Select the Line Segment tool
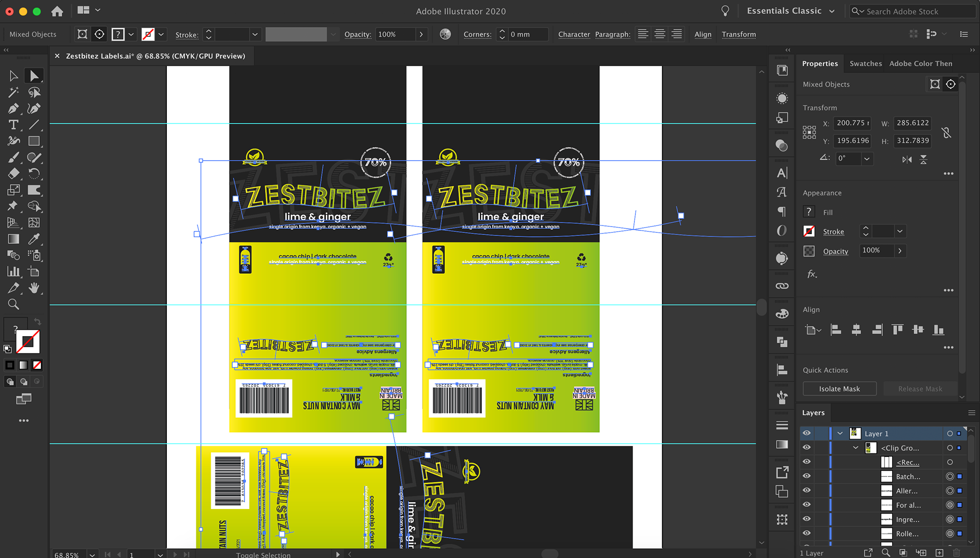The height and width of the screenshot is (558, 980). pyautogui.click(x=34, y=125)
